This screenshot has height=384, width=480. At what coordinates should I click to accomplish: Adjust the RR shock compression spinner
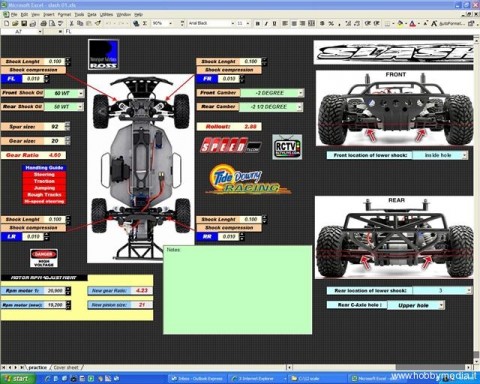tap(242, 237)
